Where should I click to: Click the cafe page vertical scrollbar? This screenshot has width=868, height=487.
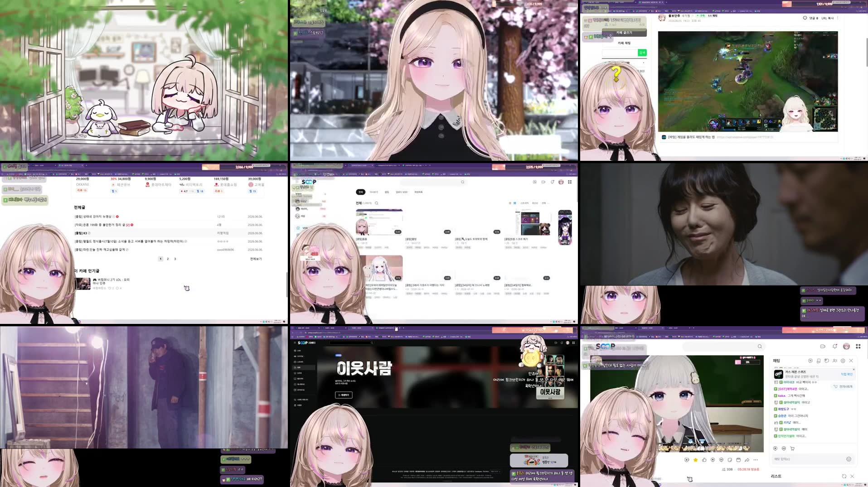tap(286, 284)
